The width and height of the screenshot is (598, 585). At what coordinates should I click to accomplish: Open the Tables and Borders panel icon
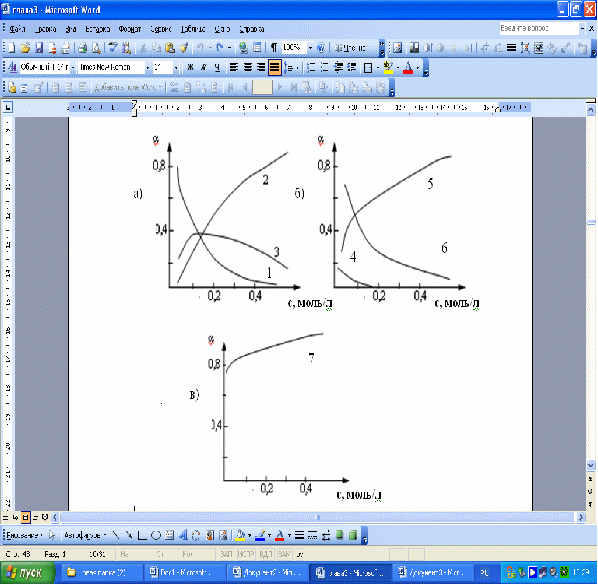(257, 48)
